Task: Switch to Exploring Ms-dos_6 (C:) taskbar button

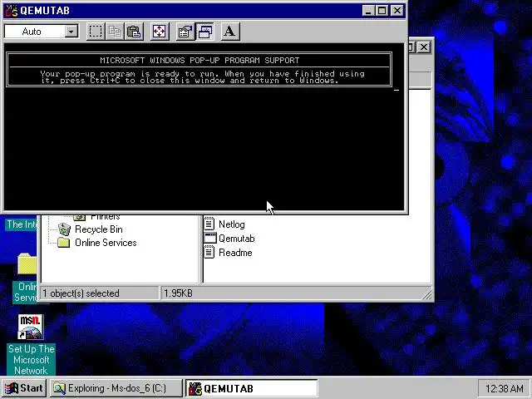Action: click(116, 388)
